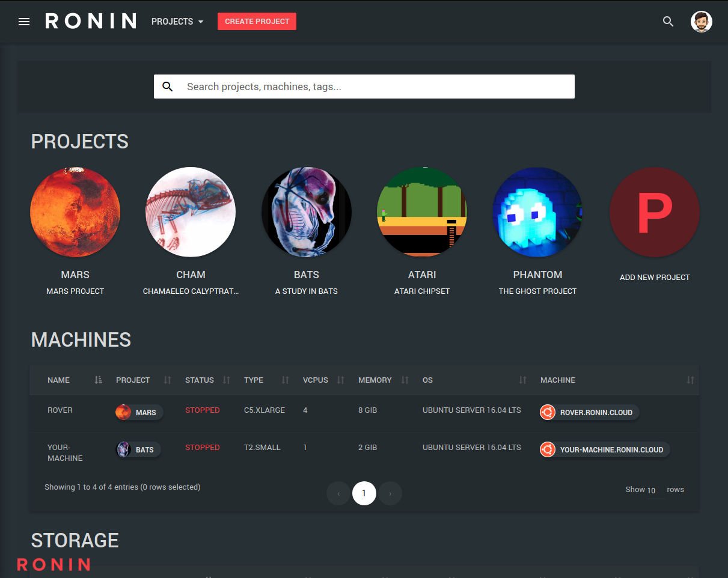The width and height of the screenshot is (728, 578).
Task: Open the PHANTOM project ghost thumbnail
Action: pyautogui.click(x=537, y=212)
